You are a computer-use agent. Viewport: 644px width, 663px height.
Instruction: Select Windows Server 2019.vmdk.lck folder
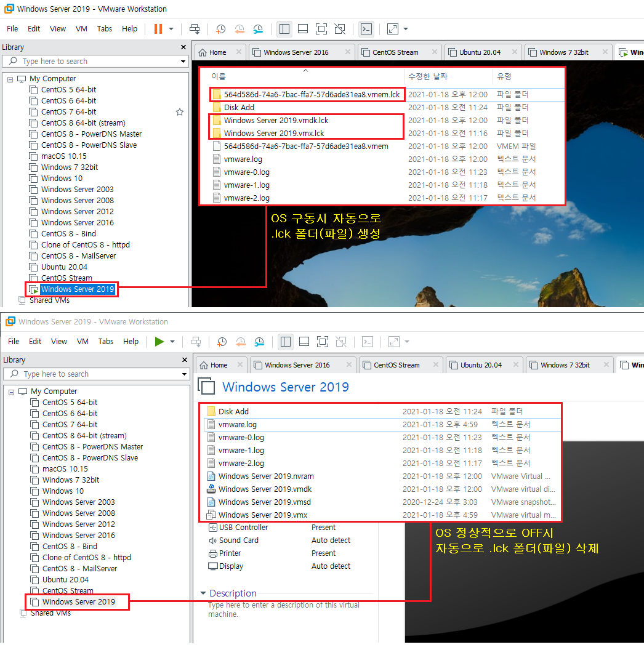pos(276,121)
